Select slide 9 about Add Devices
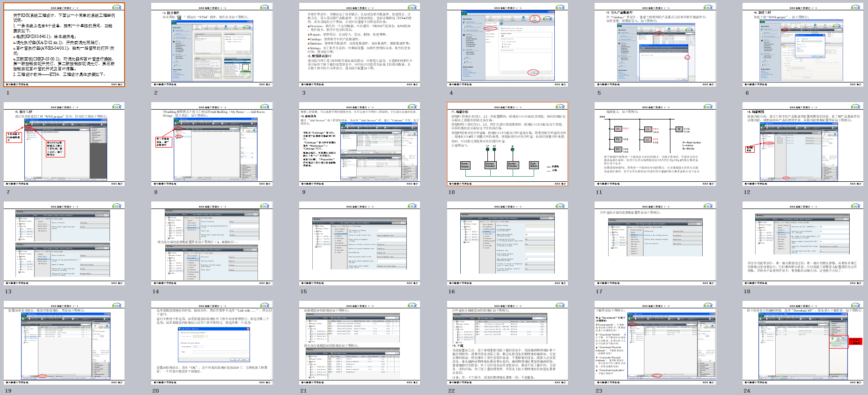 click(360, 144)
